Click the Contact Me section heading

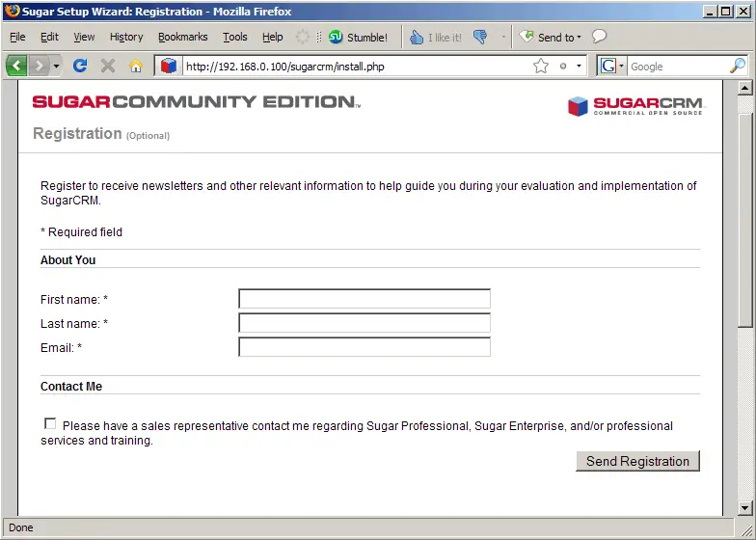71,386
